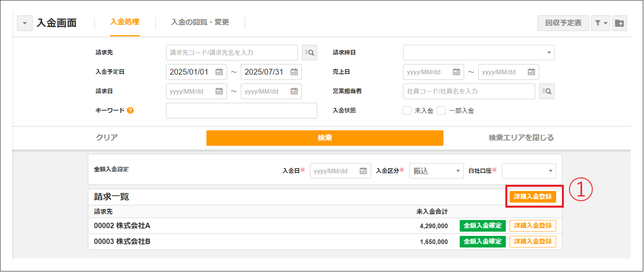Expand the 請求締日 dropdown
Screen dimensions: 644x273
549,53
